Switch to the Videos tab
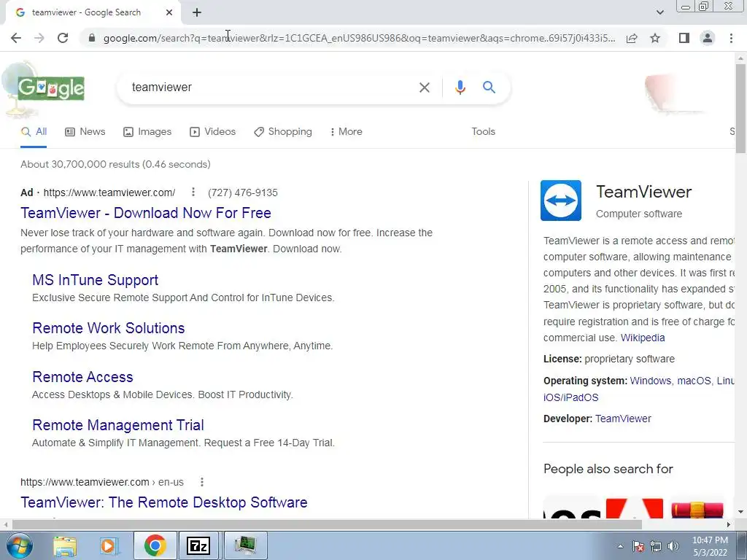Screen dimensions: 747x560 coord(212,132)
